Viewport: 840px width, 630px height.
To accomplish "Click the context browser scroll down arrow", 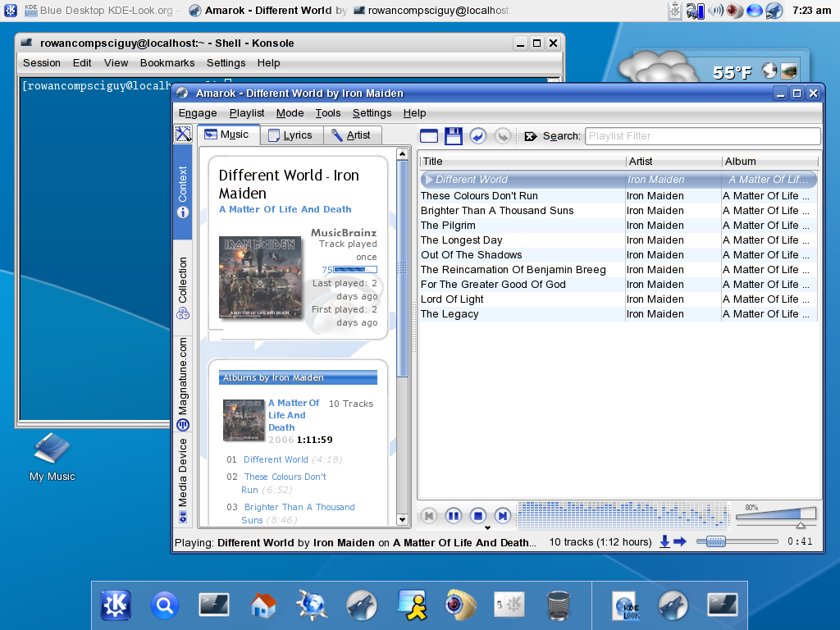I will pyautogui.click(x=402, y=519).
